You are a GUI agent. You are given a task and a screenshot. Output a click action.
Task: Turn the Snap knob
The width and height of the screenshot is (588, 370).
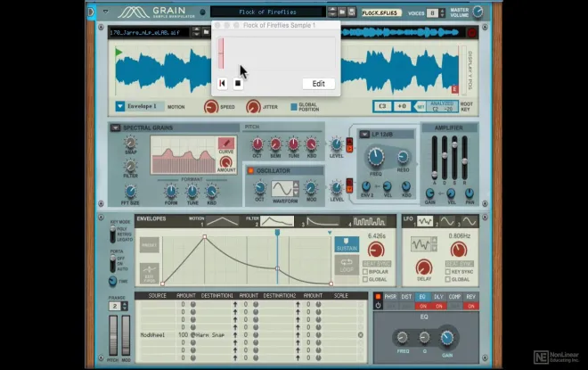130,143
